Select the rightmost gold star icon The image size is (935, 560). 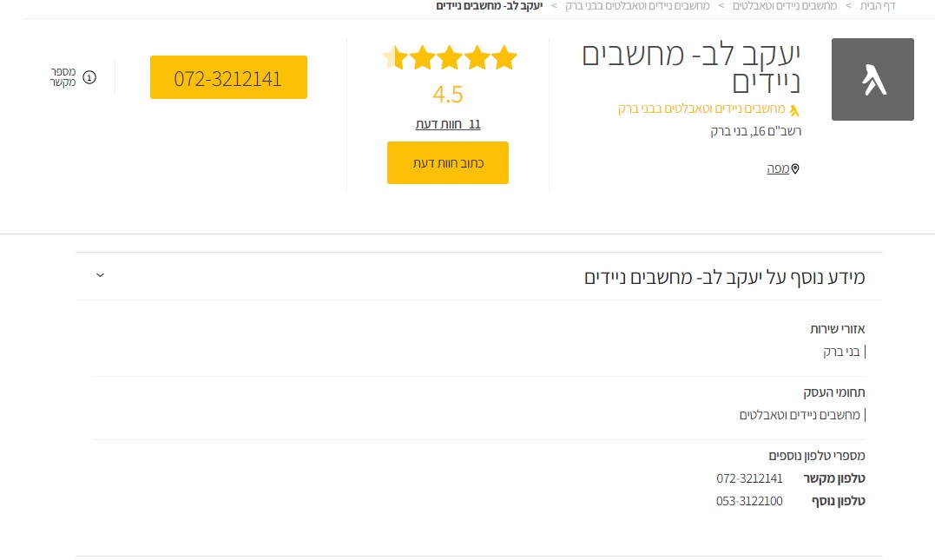click(x=503, y=56)
